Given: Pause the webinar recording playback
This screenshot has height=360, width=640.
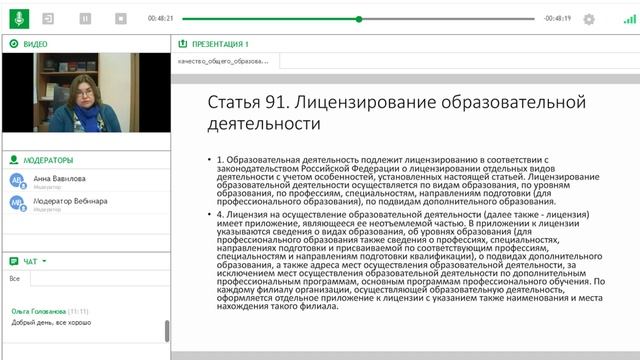Looking at the screenshot, I should coord(85,18).
